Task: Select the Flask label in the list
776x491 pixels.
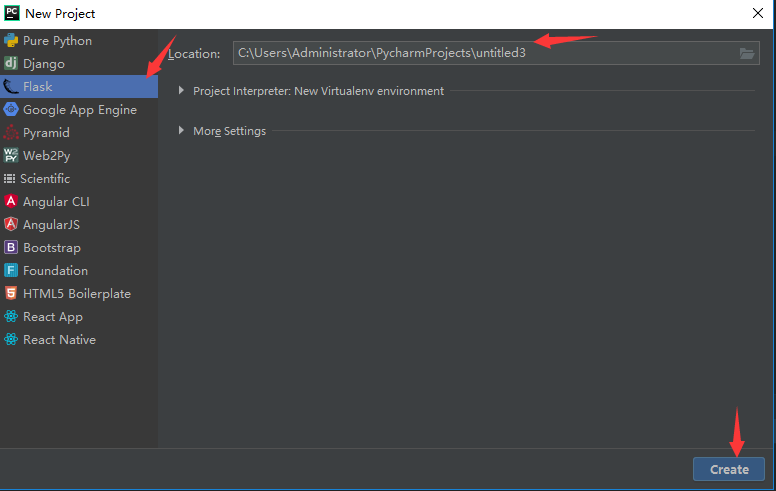Action: pyautogui.click(x=38, y=87)
